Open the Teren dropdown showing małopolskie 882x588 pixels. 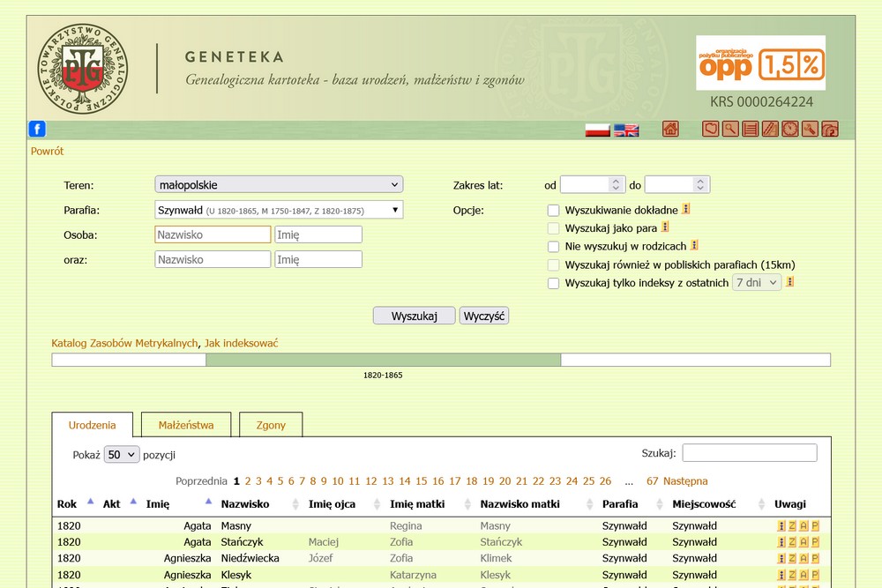tap(279, 185)
